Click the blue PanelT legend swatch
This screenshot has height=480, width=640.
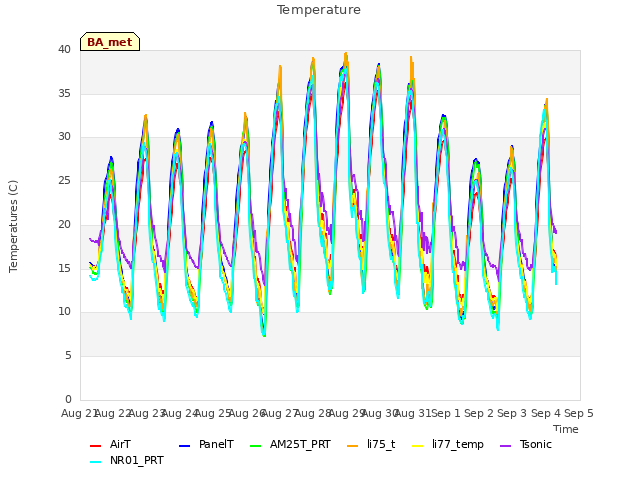184,446
